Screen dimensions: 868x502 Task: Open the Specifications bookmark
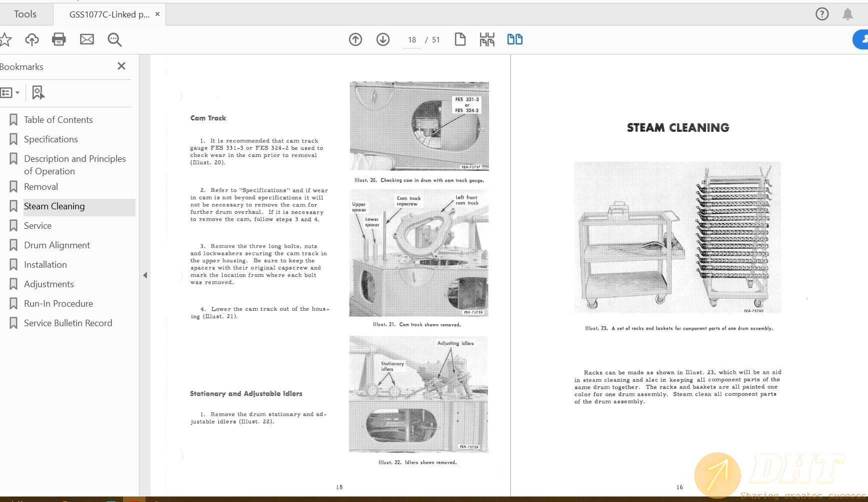pos(49,139)
